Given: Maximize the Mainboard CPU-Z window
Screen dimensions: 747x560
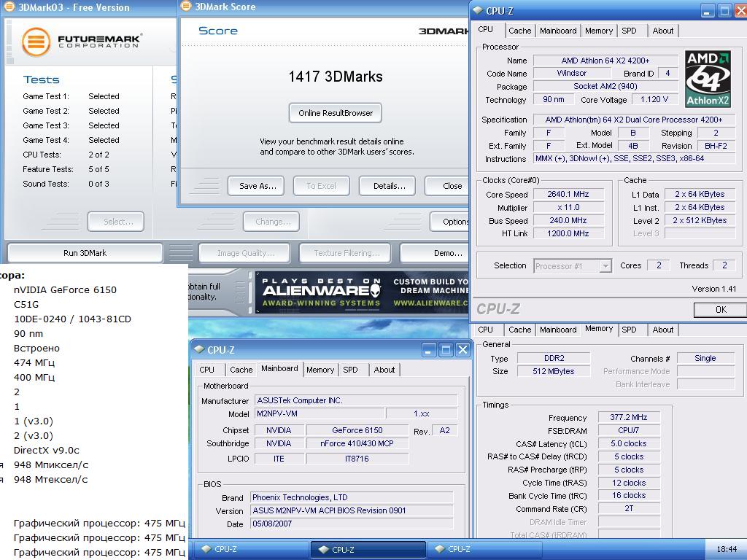Looking at the screenshot, I should [446, 350].
